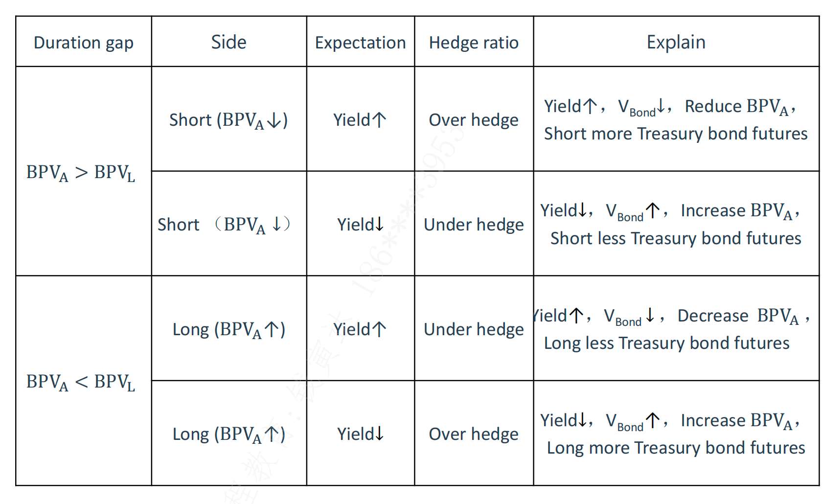This screenshot has height=504, width=823.
Task: Select the "BPVA > BPVL" duration gap cell
Action: (81, 173)
